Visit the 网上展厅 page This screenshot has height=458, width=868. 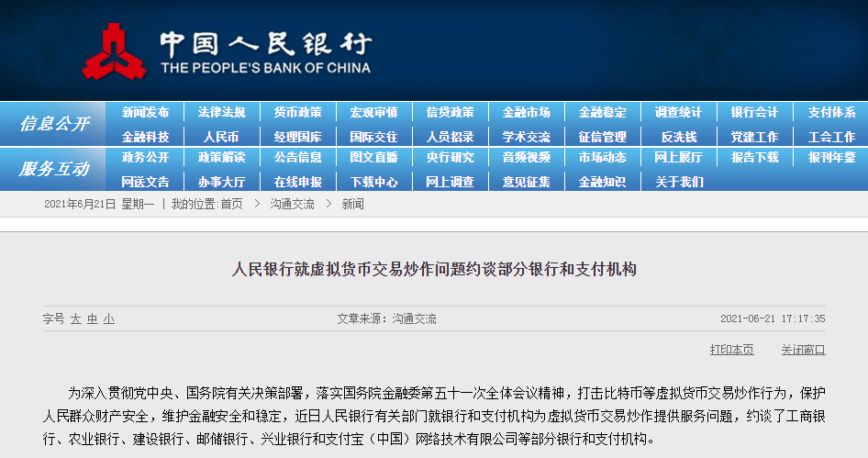point(679,157)
